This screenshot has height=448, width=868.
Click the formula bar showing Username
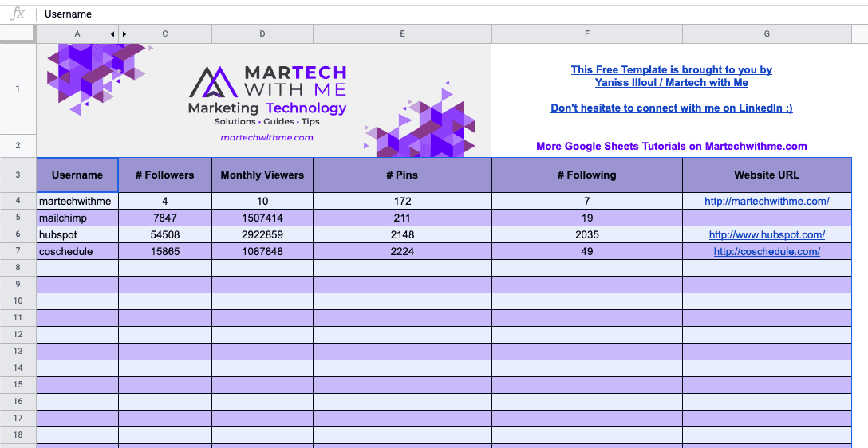tap(452, 14)
